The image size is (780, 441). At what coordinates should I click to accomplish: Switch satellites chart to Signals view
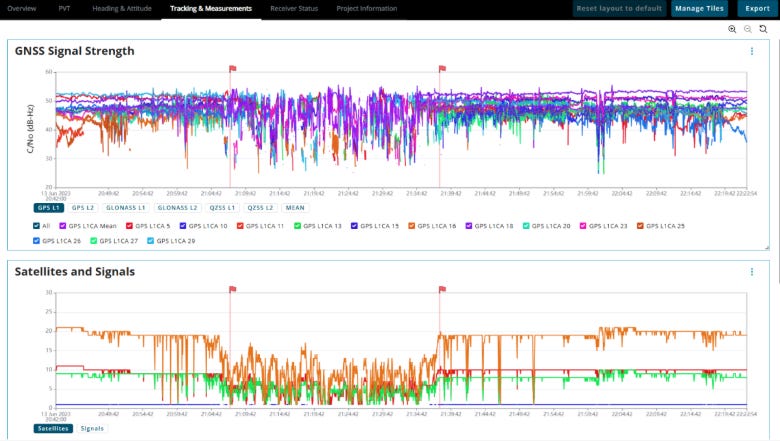[x=92, y=429]
